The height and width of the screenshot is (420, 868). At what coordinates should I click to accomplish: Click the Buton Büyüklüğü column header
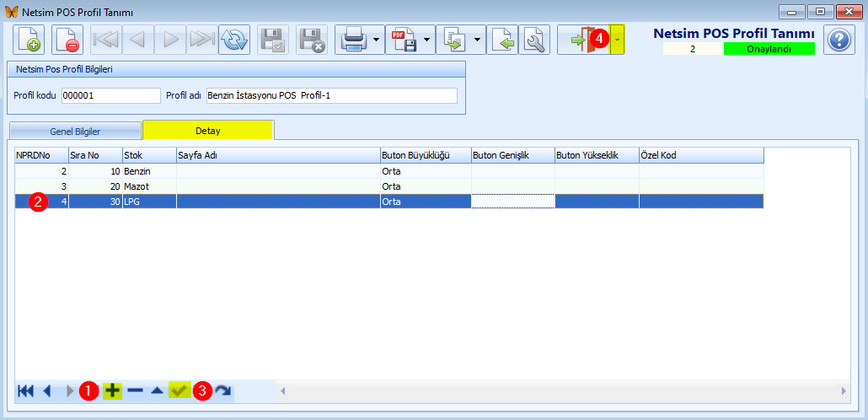coord(425,155)
